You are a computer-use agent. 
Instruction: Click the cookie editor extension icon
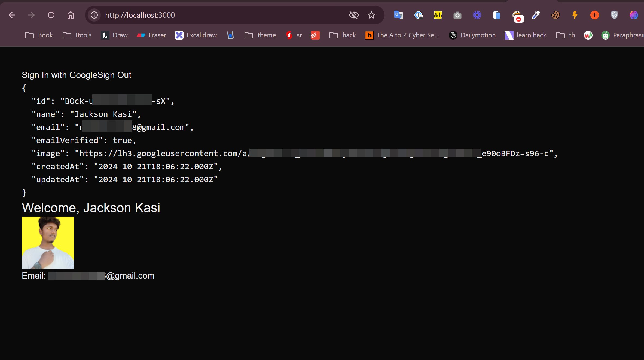tap(555, 15)
